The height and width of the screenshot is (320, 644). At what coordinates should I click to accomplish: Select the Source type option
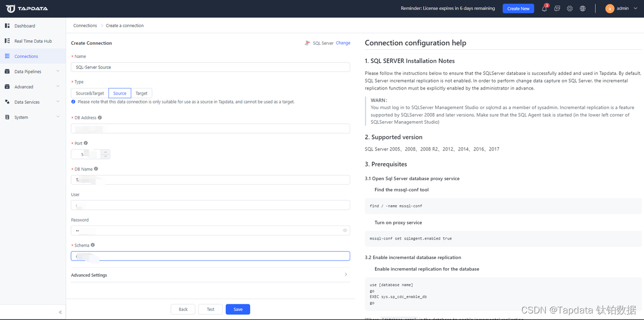pos(120,93)
